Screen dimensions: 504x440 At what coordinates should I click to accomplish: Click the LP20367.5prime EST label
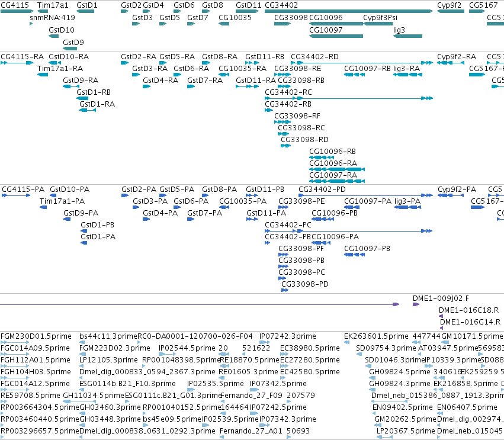(406, 431)
